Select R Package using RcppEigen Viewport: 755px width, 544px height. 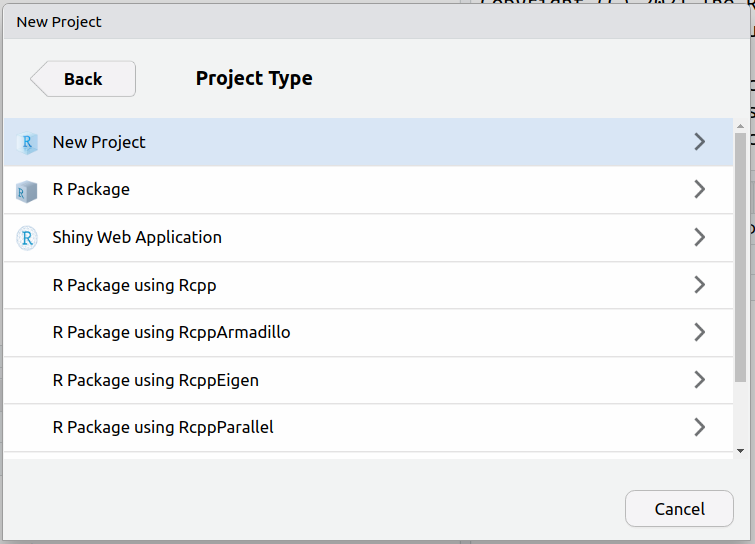click(x=155, y=380)
